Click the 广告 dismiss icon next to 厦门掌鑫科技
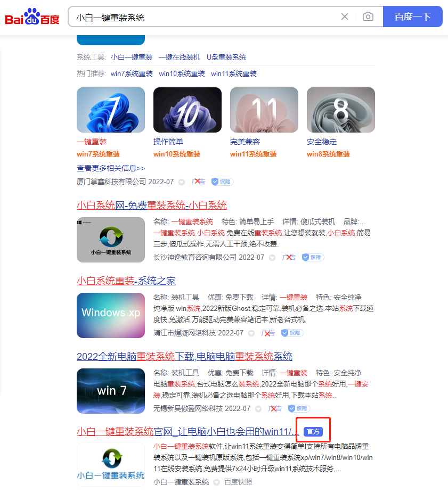Screen dimensions: 448x493 (198, 182)
